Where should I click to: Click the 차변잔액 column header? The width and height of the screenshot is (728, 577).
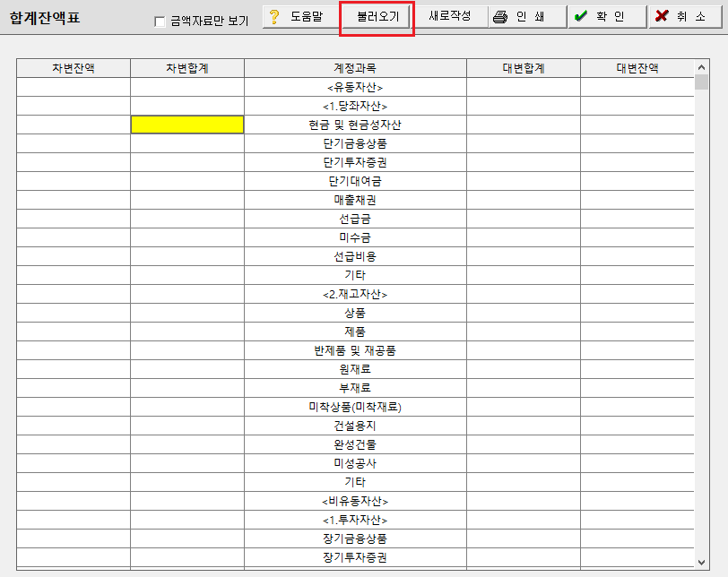point(74,68)
